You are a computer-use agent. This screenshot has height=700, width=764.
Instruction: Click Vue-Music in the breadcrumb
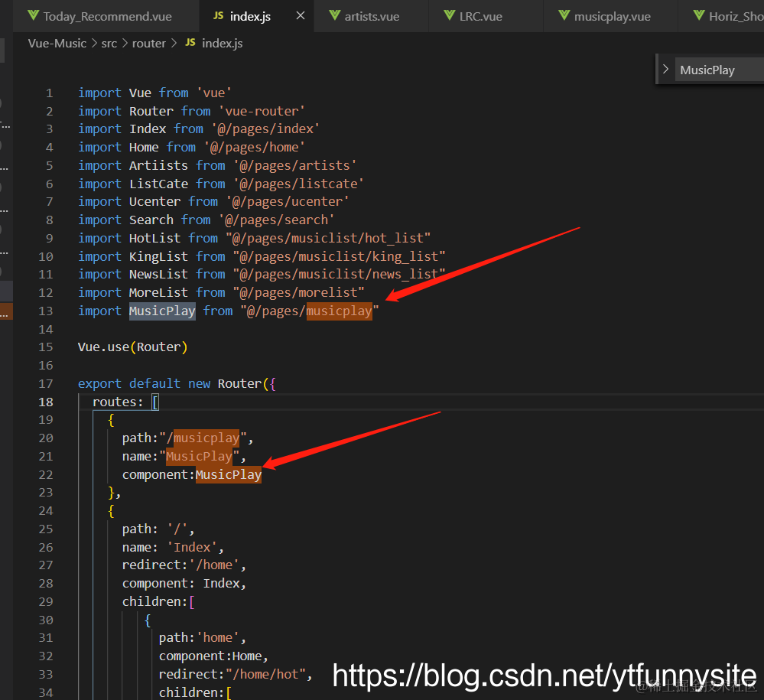(57, 44)
